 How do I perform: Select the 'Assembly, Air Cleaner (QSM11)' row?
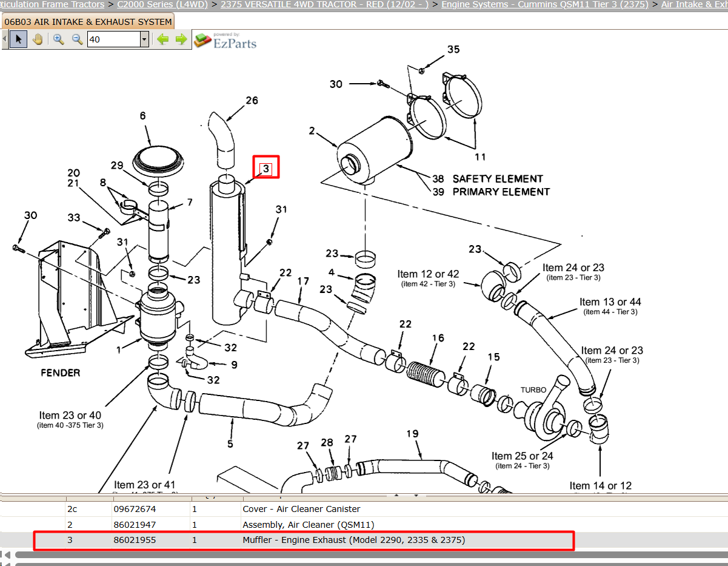click(x=364, y=525)
